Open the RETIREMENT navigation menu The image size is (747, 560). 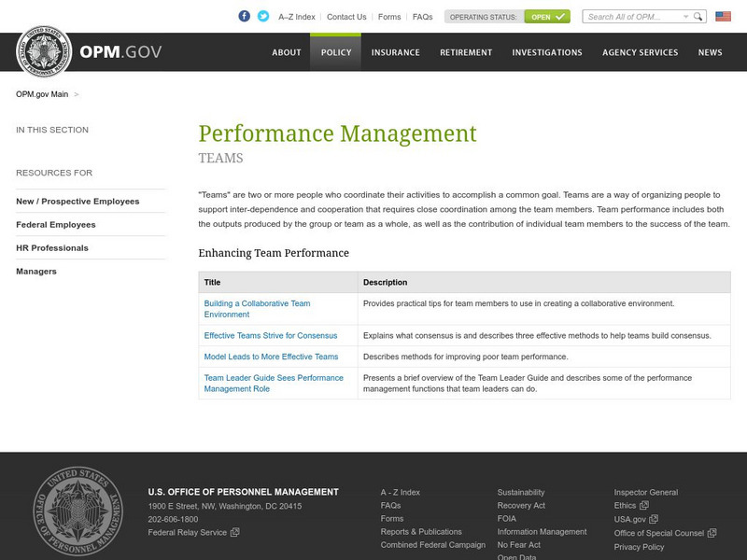click(465, 52)
